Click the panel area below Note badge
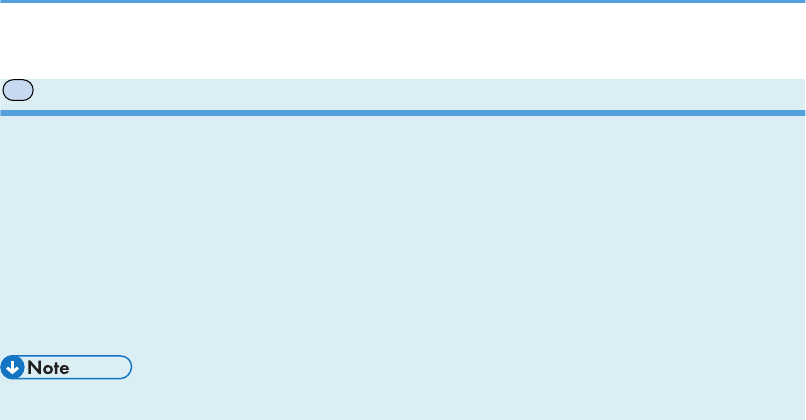Screen dimensions: 806x420 [x=403, y=400]
